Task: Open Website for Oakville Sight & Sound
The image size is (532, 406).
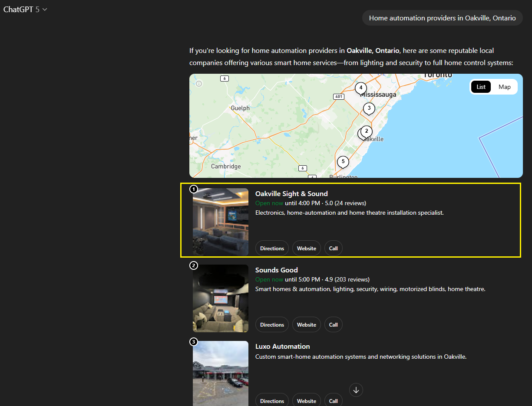Action: (306, 249)
